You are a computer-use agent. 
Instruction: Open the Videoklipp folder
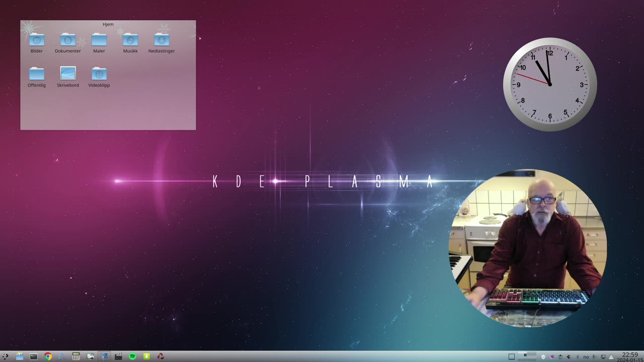pyautogui.click(x=99, y=77)
